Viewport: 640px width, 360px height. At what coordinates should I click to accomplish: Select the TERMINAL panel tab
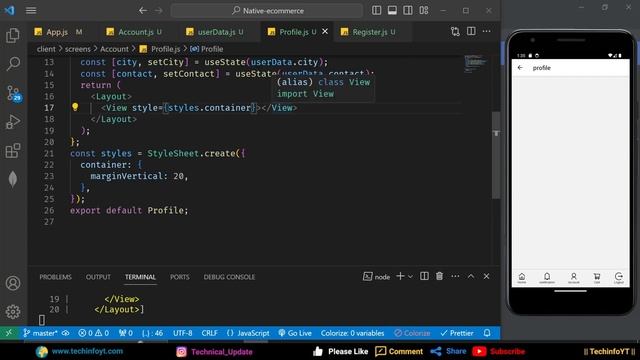point(140,277)
